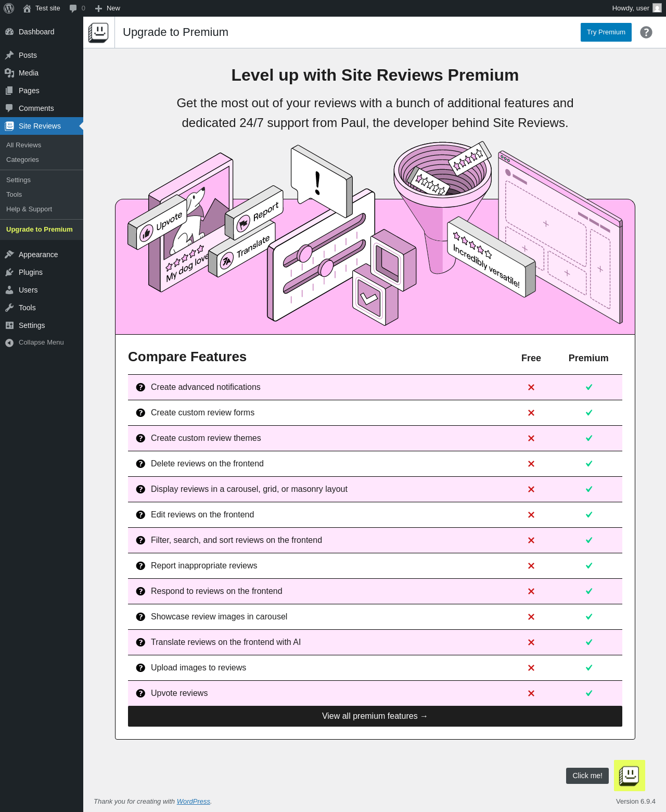This screenshot has height=812, width=666.
Task: Open Site Reviews Tools submenu item
Action: coord(42,195)
